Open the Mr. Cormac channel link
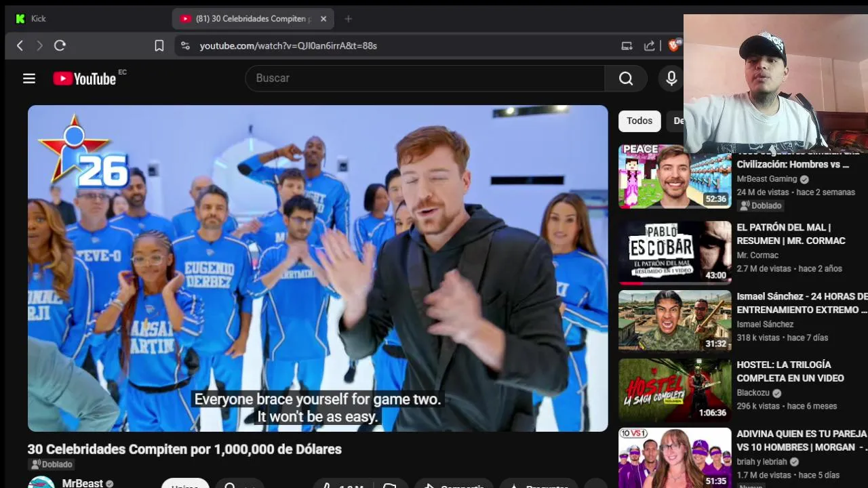The image size is (868, 488). pos(757,256)
